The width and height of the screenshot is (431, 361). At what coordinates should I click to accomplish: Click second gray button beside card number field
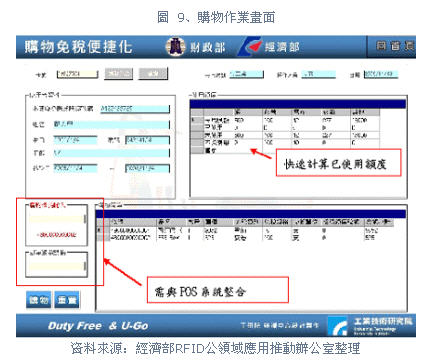tap(153, 74)
